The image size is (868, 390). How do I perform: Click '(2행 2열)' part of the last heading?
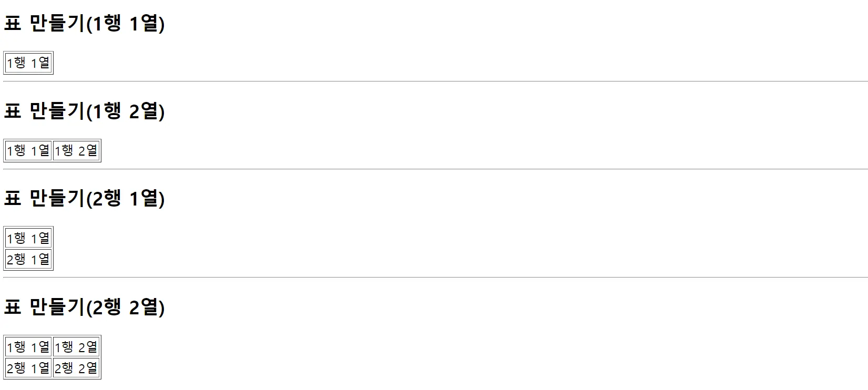tap(125, 307)
